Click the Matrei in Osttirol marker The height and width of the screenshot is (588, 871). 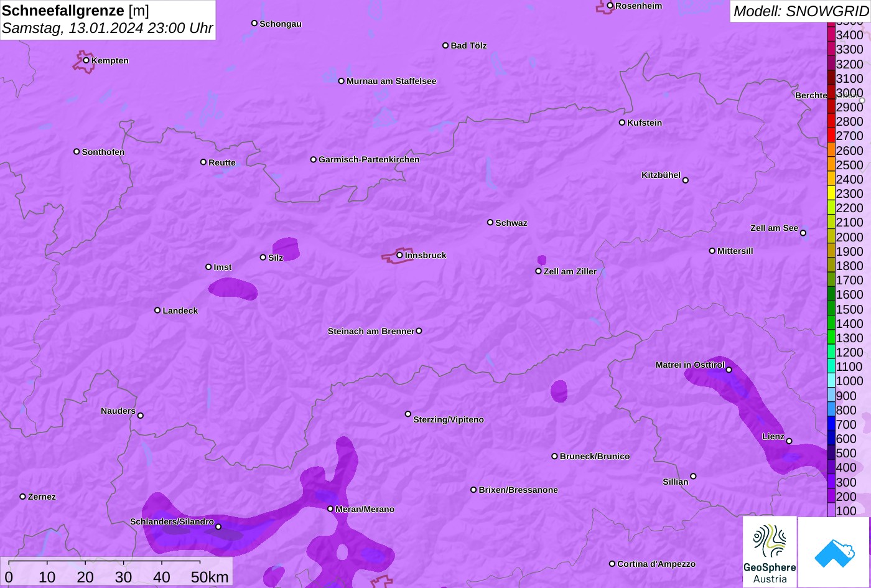pos(729,370)
